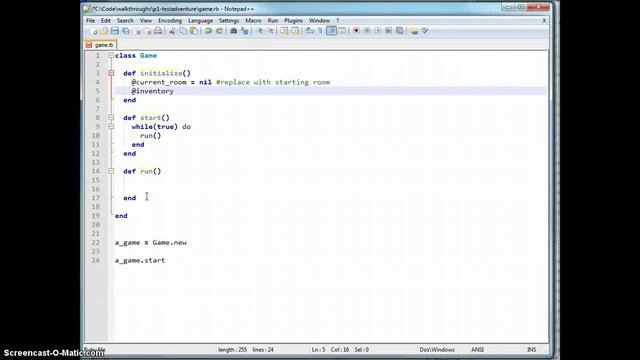Click the Open file toolbar icon

pos(104,31)
